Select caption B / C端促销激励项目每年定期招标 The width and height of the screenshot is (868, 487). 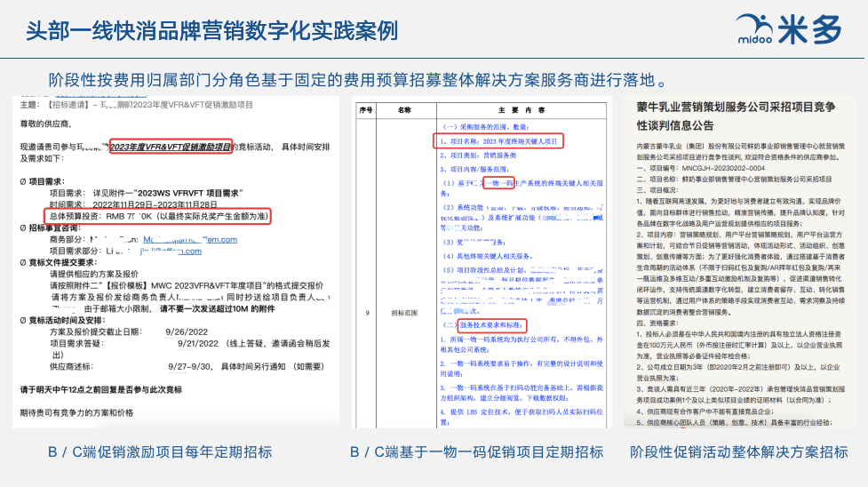pyautogui.click(x=160, y=452)
